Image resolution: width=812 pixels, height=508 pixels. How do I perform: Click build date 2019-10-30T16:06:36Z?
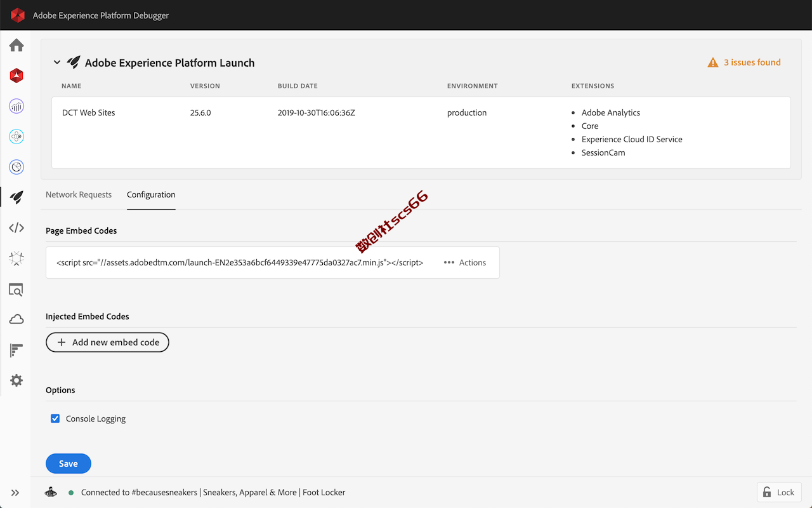point(317,112)
